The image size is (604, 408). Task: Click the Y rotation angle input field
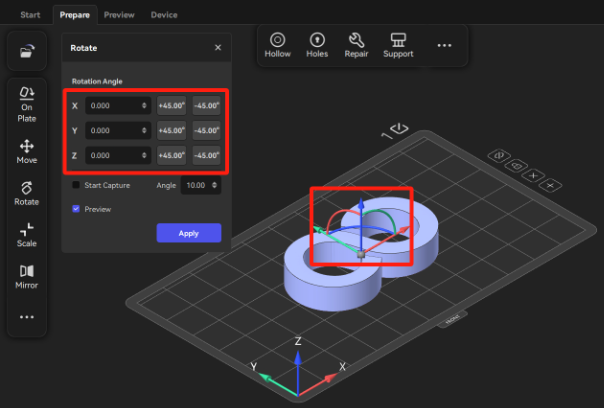click(x=112, y=130)
